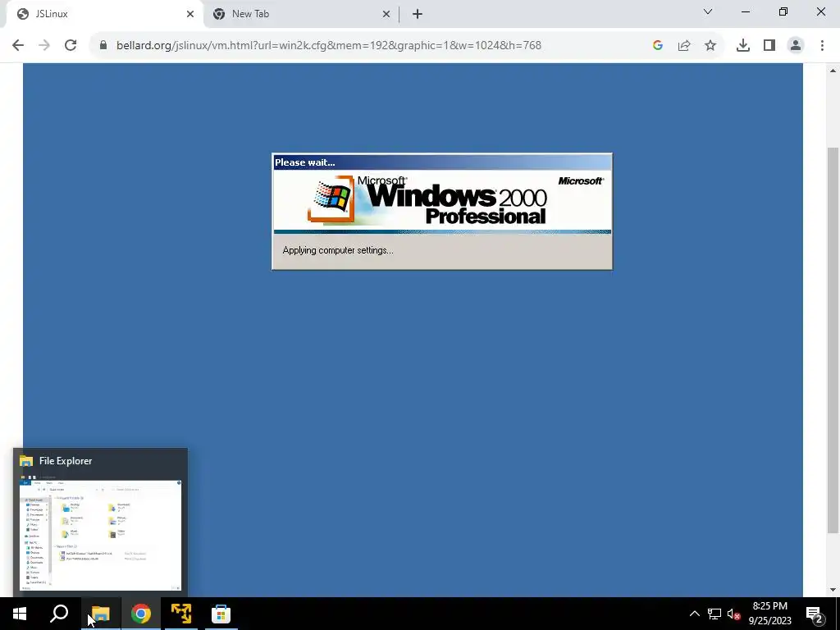Restore down the Chrome window
840x630 pixels.
pos(783,11)
